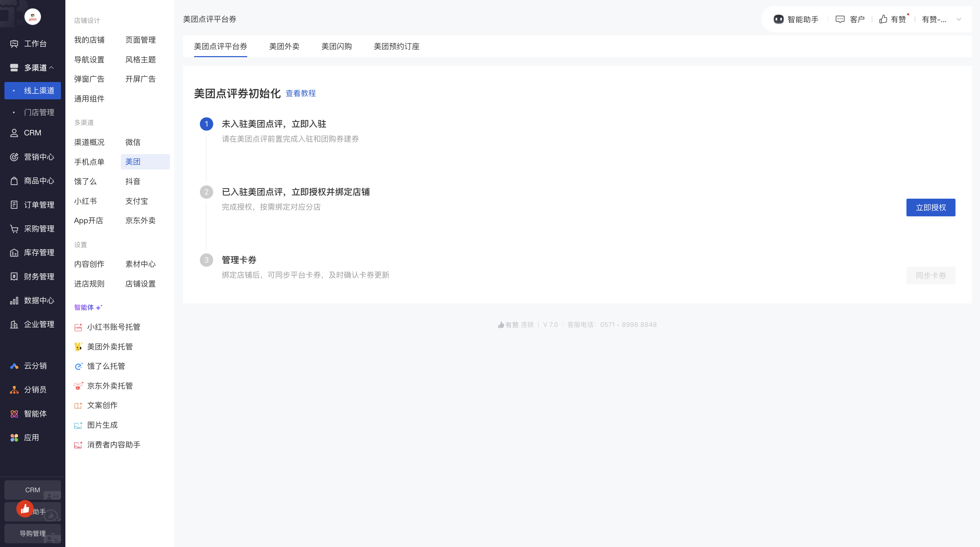The width and height of the screenshot is (980, 547).
Task: Open 数据中心 bar chart icon
Action: [14, 301]
